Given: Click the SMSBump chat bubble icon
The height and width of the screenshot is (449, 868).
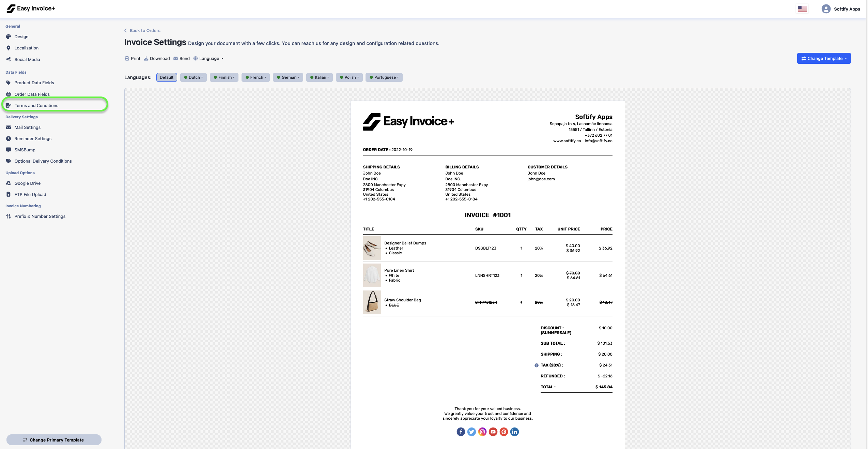Looking at the screenshot, I should point(9,150).
